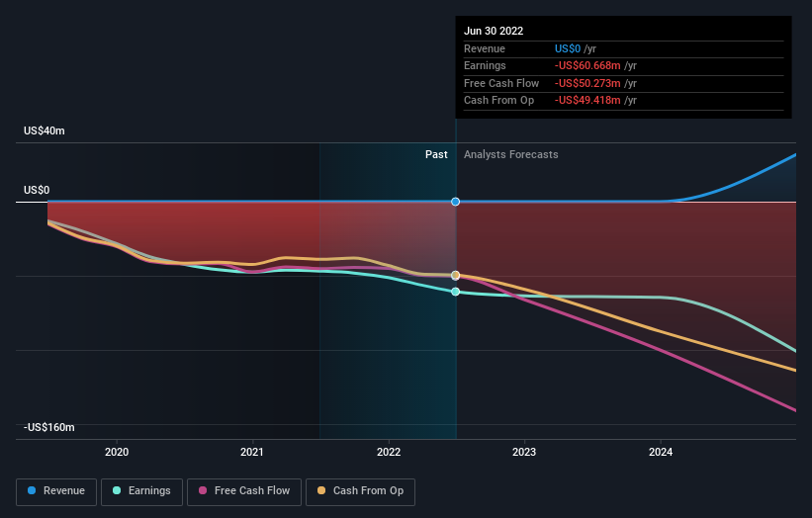Click the Analysts Forecasts label

click(x=510, y=154)
